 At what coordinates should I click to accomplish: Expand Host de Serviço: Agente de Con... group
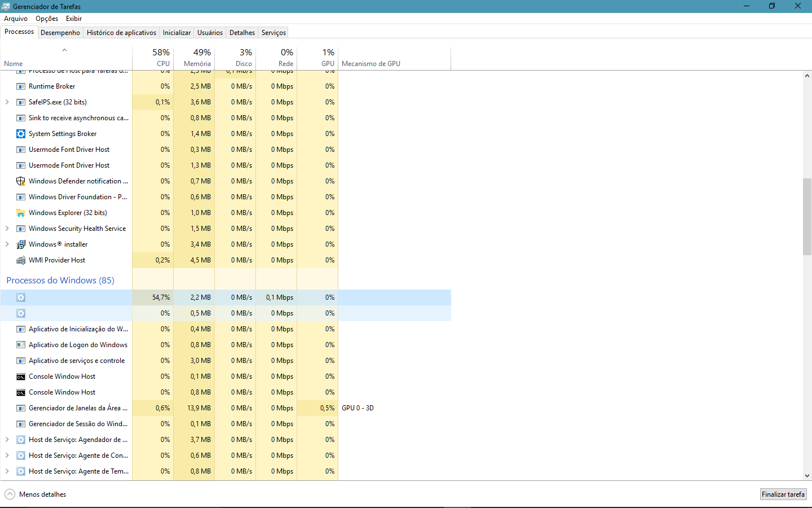[7, 456]
